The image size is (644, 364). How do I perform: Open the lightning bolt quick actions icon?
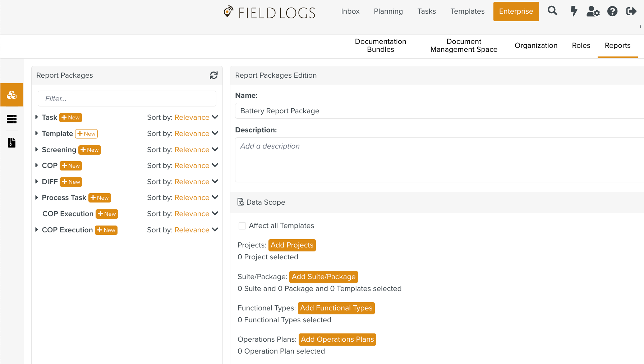(x=574, y=11)
